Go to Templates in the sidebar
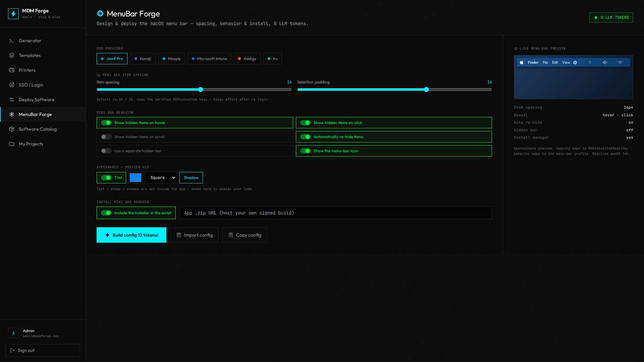The image size is (644, 362). click(x=43, y=55)
